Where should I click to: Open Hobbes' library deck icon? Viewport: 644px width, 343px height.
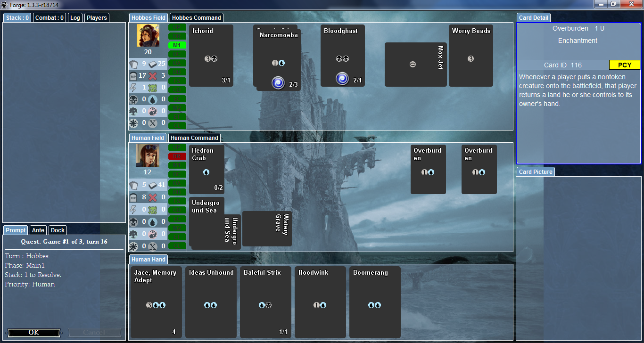pos(154,64)
